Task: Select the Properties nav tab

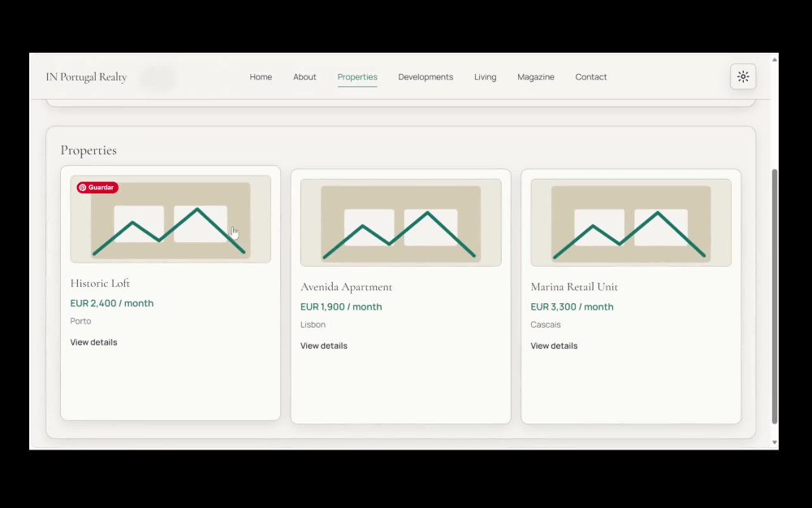Action: 357,76
